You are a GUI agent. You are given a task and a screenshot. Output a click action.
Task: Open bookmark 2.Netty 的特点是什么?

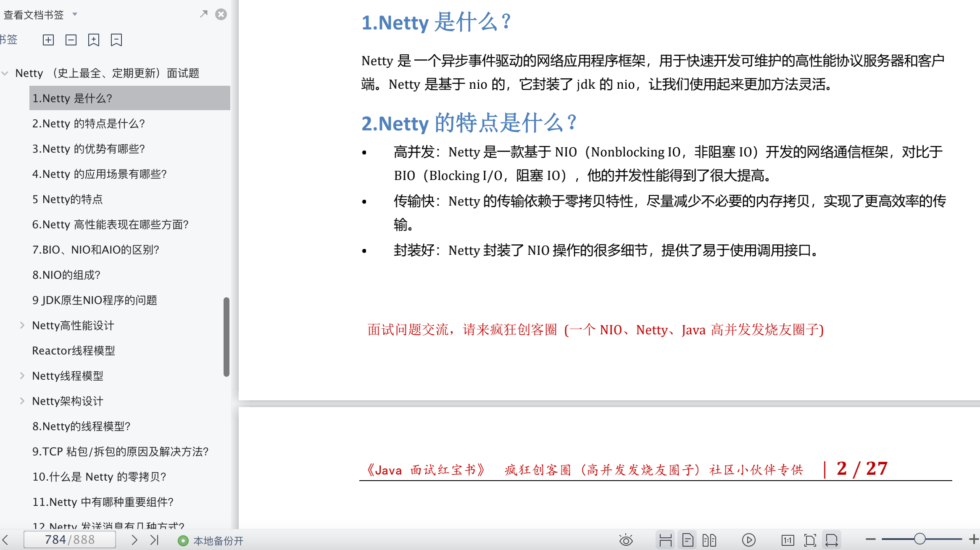[89, 123]
